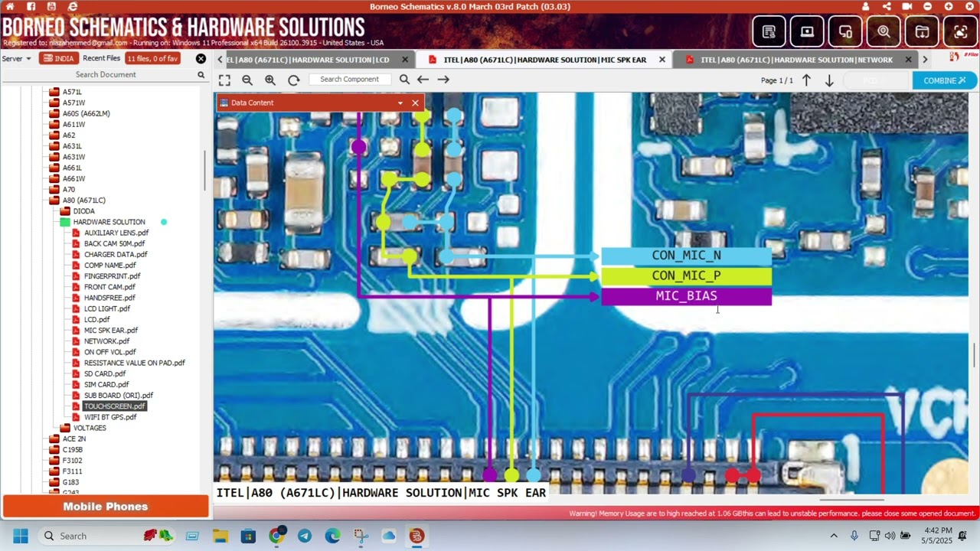Open the Data Content panel dropdown arrow
Viewport: 980px width, 551px height.
pyautogui.click(x=400, y=103)
